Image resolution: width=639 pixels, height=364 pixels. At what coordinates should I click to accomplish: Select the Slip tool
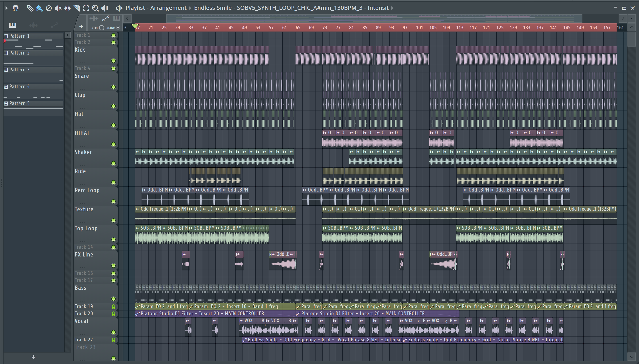(x=67, y=8)
